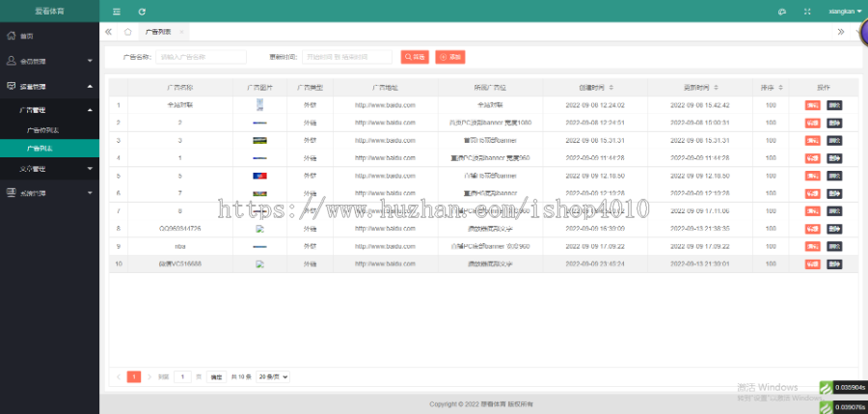868x414 pixels.
Task: Click the page number jump input
Action: (x=182, y=377)
